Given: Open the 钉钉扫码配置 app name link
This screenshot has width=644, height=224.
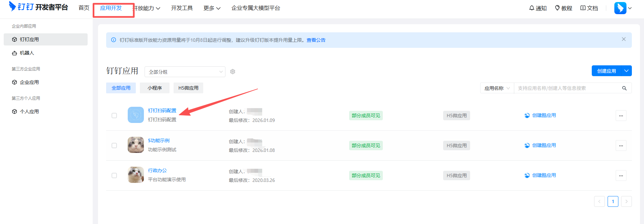Looking at the screenshot, I should pyautogui.click(x=162, y=110).
